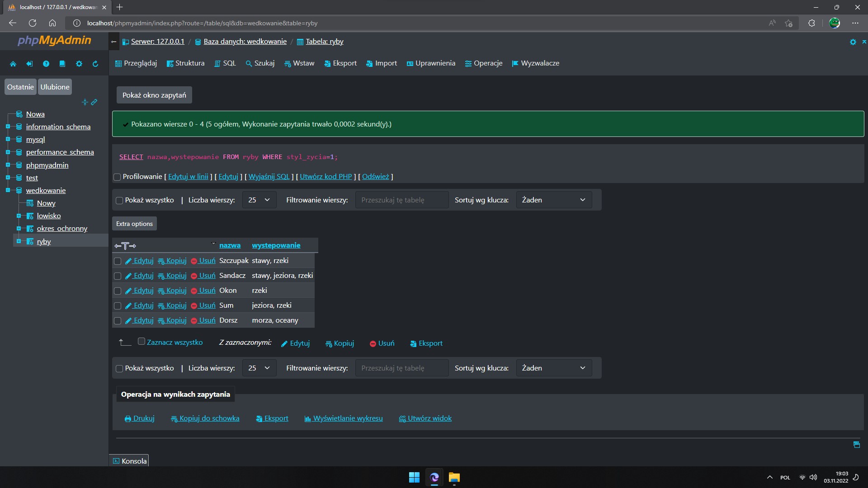Open lower Sortuj wg klucza dropdown
868x488 pixels.
[x=554, y=368]
